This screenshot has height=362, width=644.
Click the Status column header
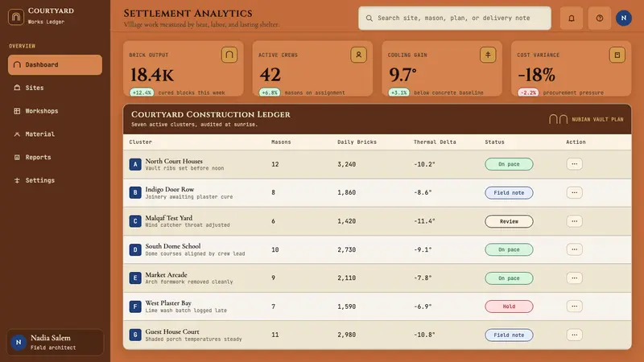[x=494, y=142]
